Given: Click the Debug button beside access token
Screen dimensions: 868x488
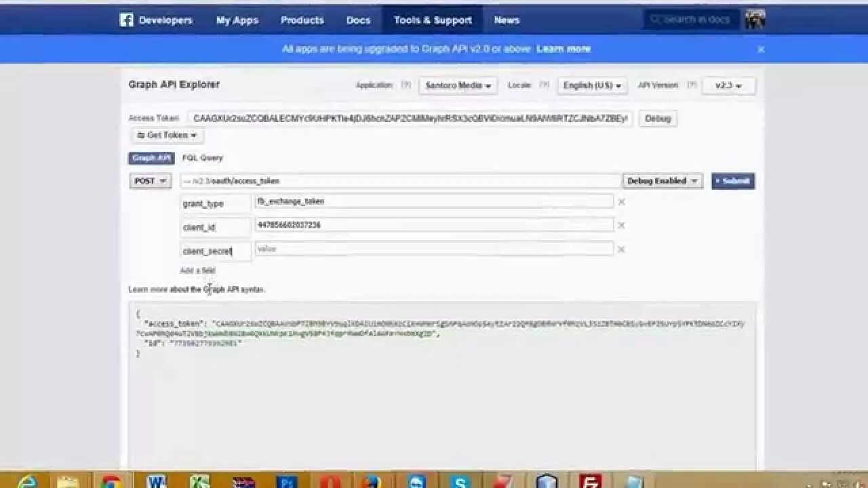Looking at the screenshot, I should pyautogui.click(x=658, y=119).
